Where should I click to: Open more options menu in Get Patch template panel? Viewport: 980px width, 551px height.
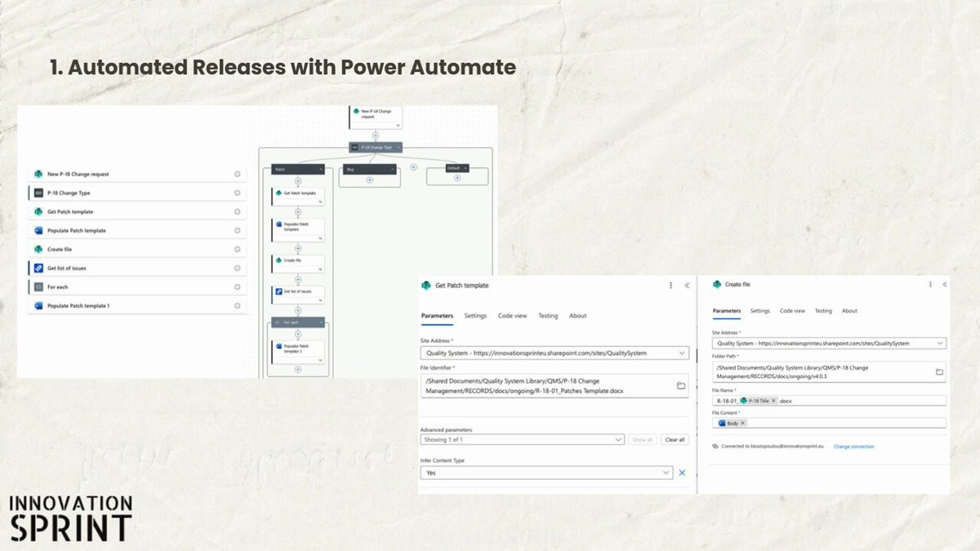click(670, 286)
